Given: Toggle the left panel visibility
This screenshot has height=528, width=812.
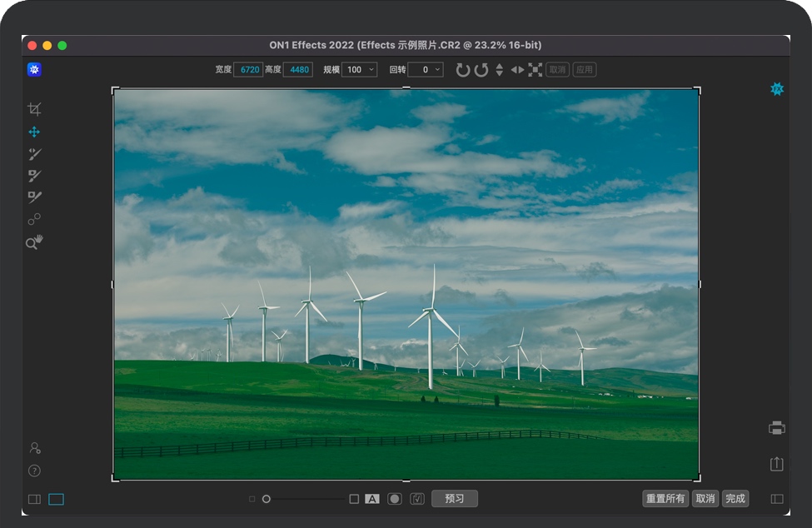Looking at the screenshot, I should (x=34, y=500).
